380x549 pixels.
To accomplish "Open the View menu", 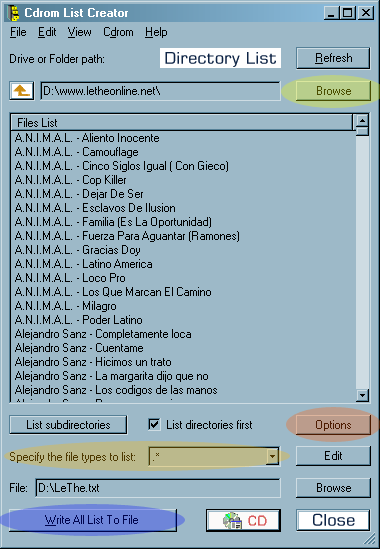I will pyautogui.click(x=80, y=32).
